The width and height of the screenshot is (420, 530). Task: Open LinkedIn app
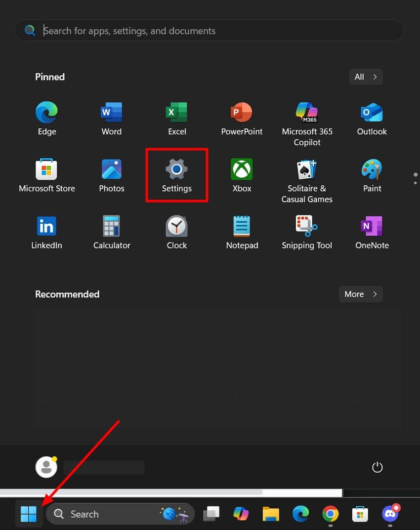pos(46,226)
